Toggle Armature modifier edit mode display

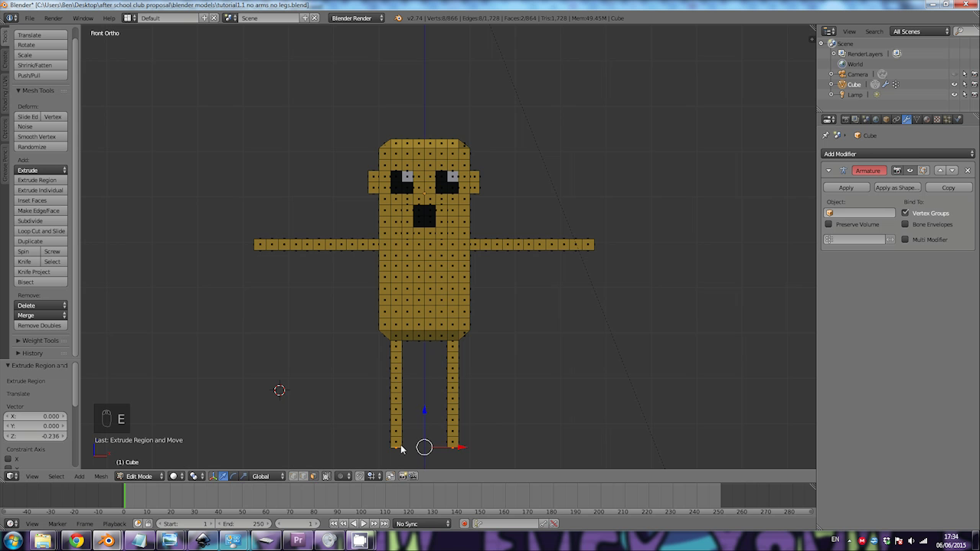tap(923, 171)
